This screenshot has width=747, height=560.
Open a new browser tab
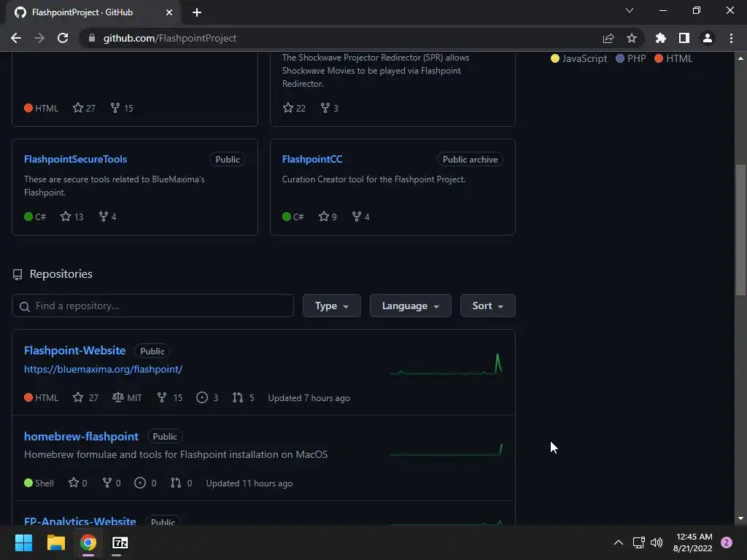point(197,12)
